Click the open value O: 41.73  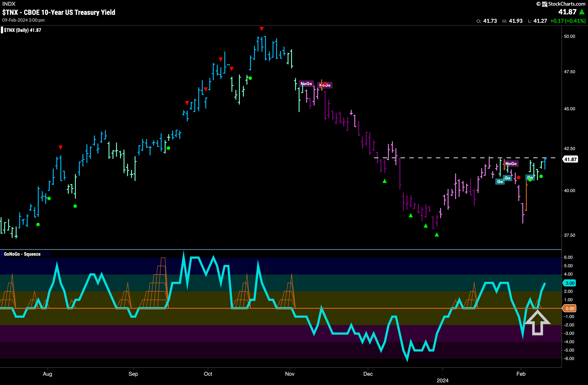coord(487,21)
